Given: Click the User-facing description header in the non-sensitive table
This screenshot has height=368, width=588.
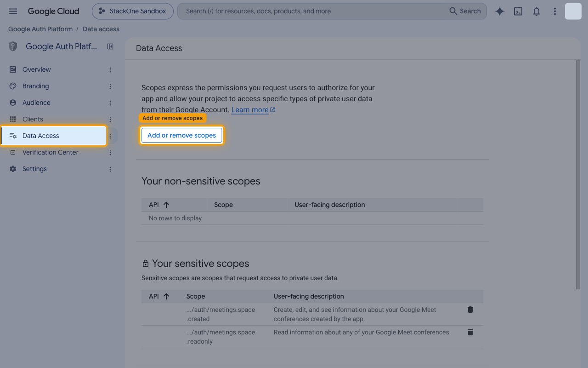Looking at the screenshot, I should coord(329,205).
